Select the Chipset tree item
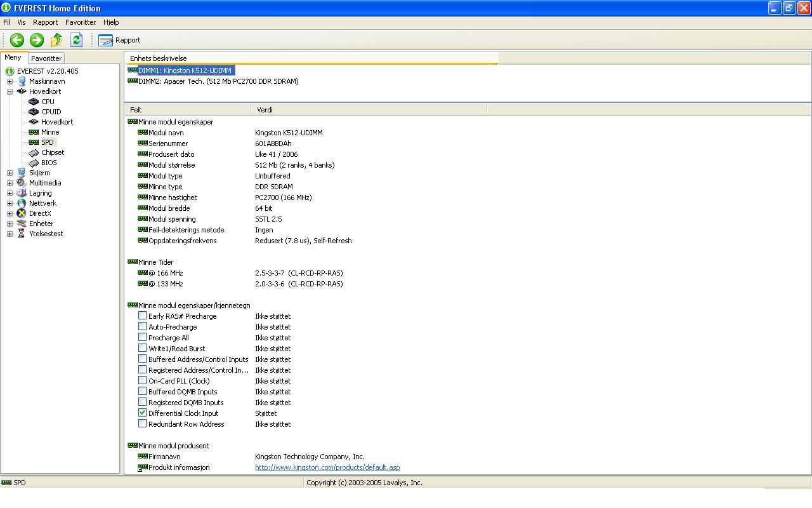Image resolution: width=812 pixels, height=508 pixels. coord(53,152)
